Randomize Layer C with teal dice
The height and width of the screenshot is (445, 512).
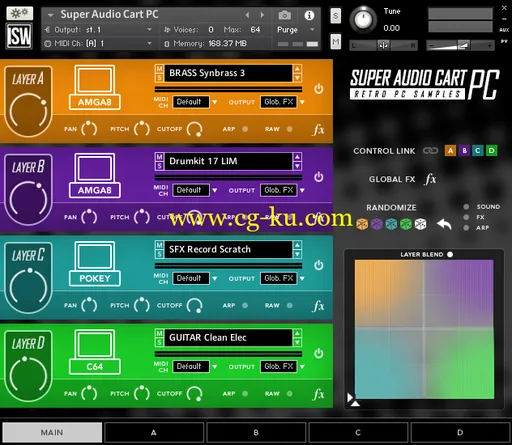click(x=391, y=224)
